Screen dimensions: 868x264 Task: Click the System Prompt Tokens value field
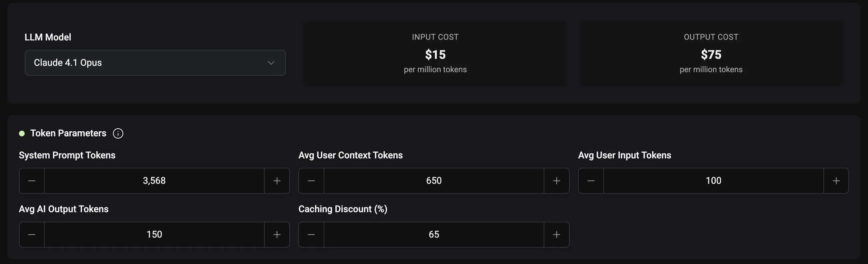coord(154,180)
